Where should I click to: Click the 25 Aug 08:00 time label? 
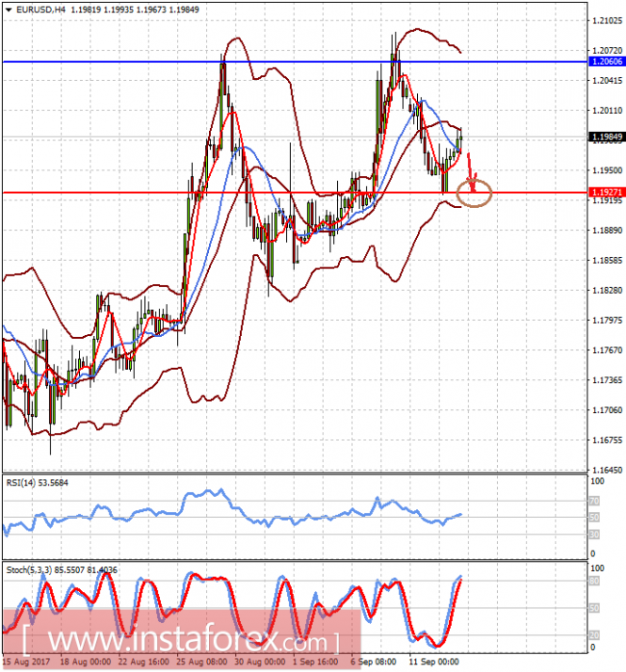pyautogui.click(x=201, y=662)
